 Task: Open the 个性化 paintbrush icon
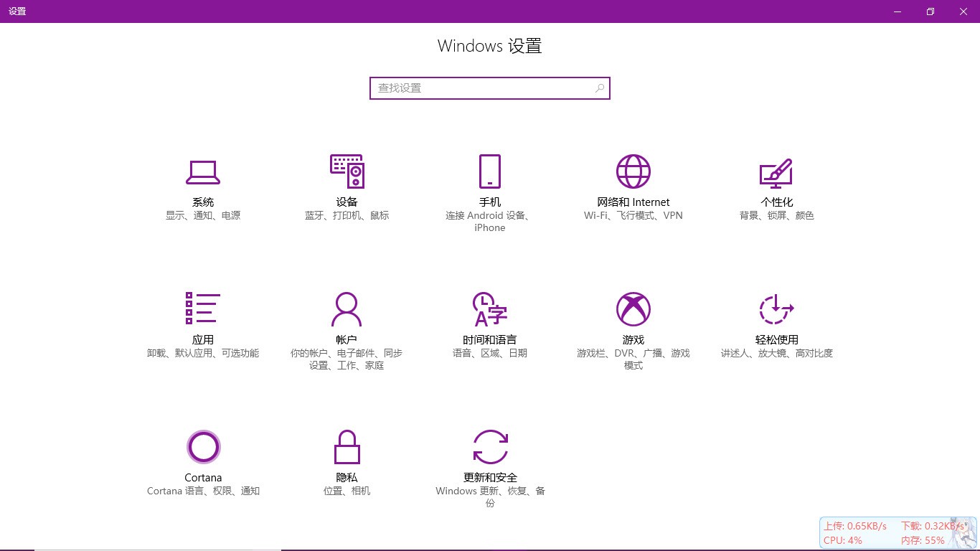click(777, 172)
